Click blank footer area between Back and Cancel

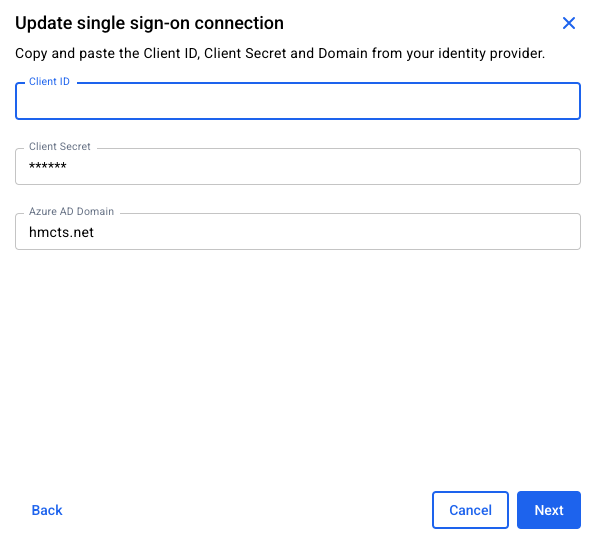click(247, 510)
